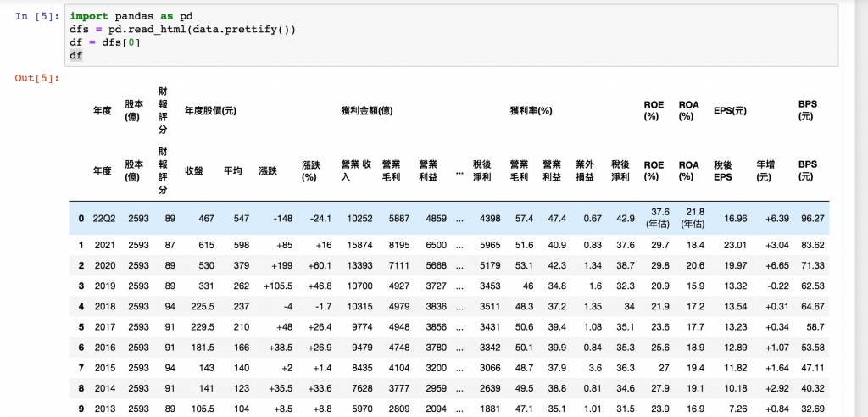Screen dimensions: 868x417
Task: Click the '2015' year cell
Action: [x=104, y=368]
